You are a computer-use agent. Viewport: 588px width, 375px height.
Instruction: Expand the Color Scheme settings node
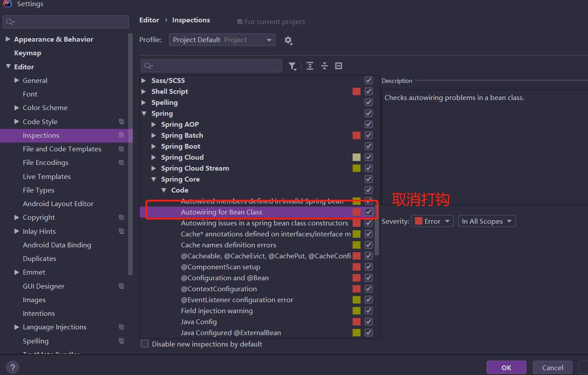point(17,107)
